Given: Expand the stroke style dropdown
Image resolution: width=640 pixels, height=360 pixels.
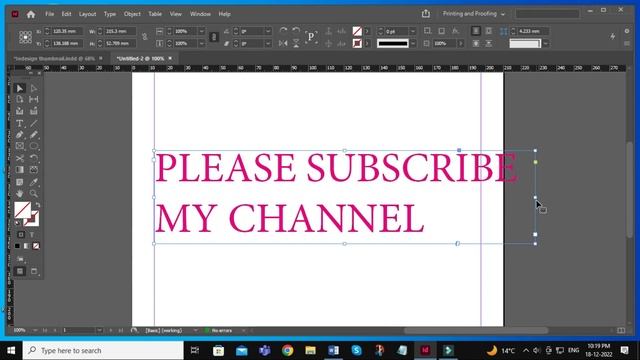Looking at the screenshot, I should click(x=413, y=43).
